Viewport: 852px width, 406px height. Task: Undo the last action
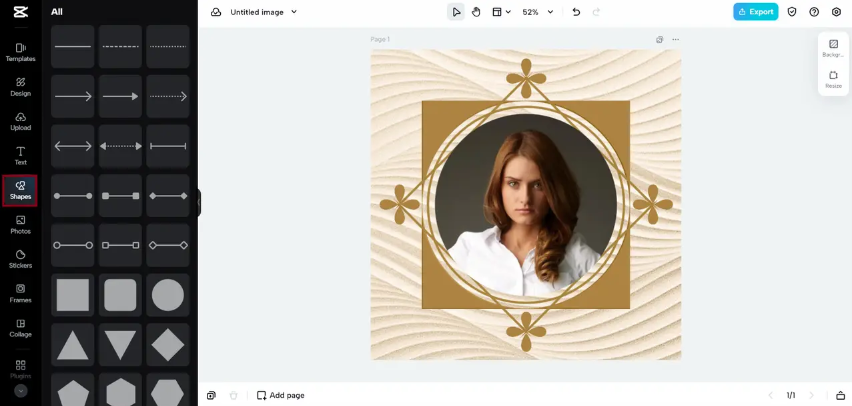coord(577,12)
